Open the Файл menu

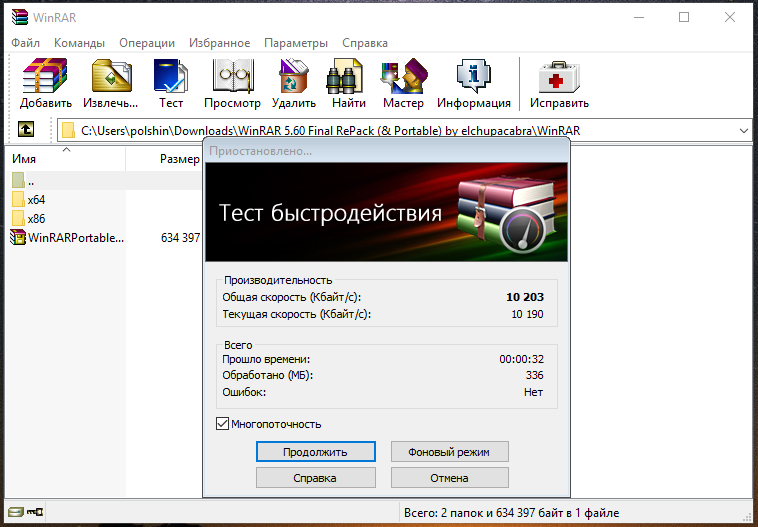point(26,43)
